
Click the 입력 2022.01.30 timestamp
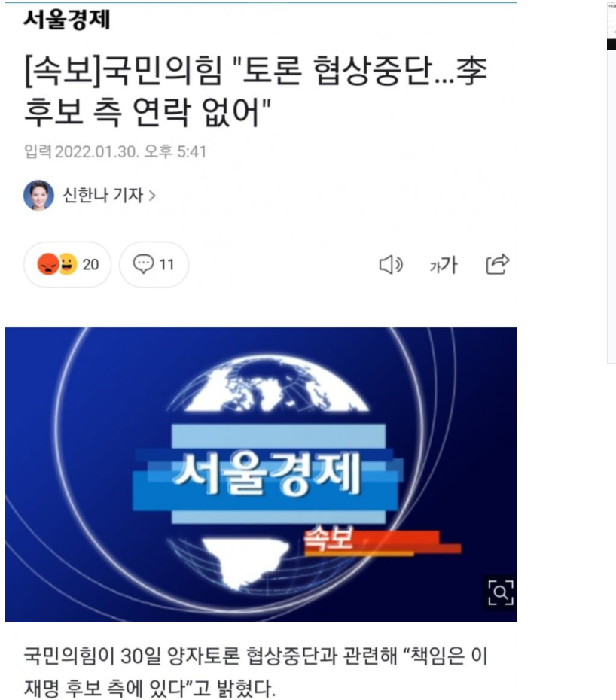[x=114, y=151]
